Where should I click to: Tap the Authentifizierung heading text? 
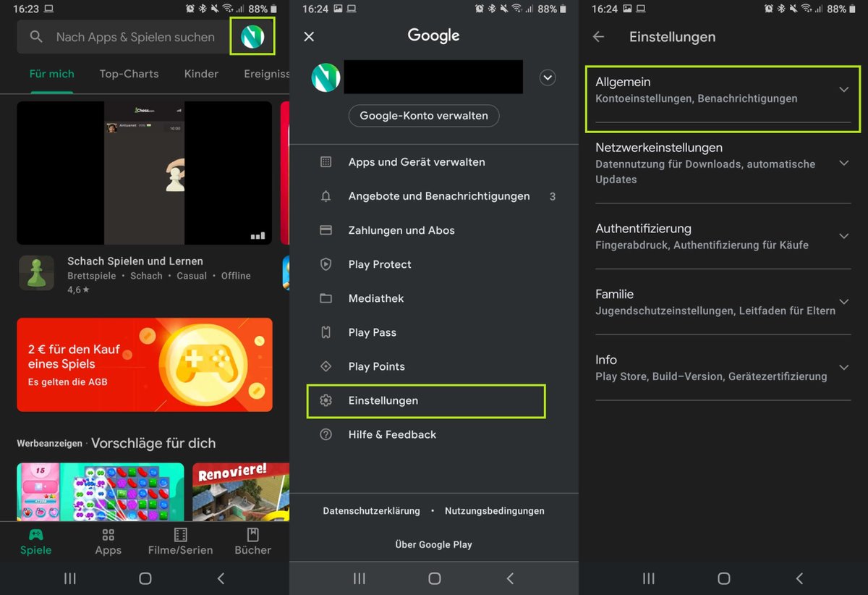[643, 229]
